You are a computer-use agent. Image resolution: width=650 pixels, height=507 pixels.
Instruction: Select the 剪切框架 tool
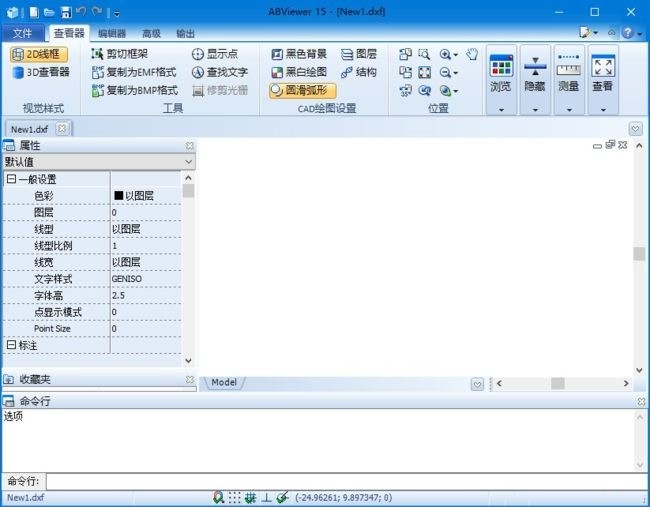119,54
